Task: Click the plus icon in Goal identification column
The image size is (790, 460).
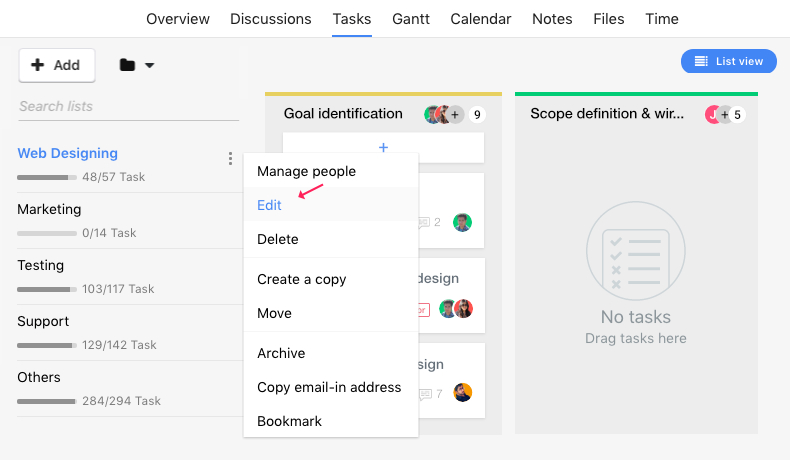Action: (383, 147)
